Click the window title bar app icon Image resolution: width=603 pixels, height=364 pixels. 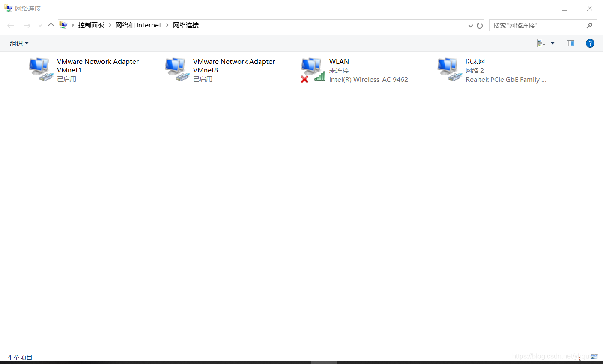8,8
